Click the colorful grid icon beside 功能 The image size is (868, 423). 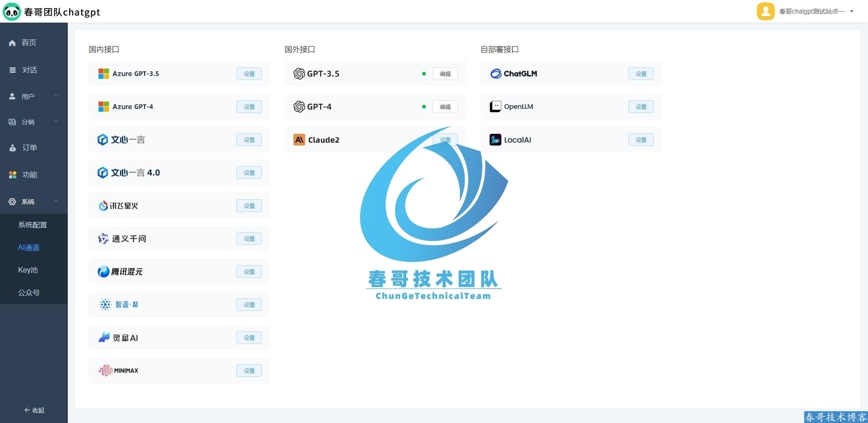[x=12, y=174]
